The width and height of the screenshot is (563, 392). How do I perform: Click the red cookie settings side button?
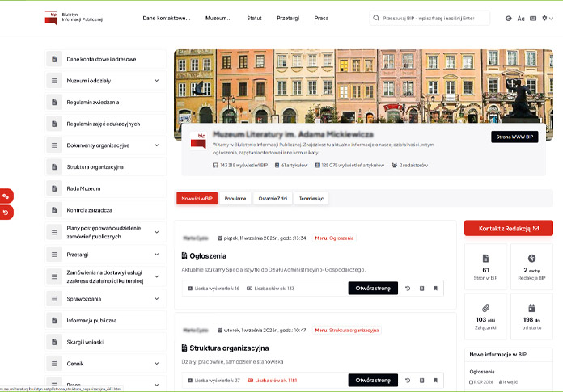pyautogui.click(x=6, y=196)
